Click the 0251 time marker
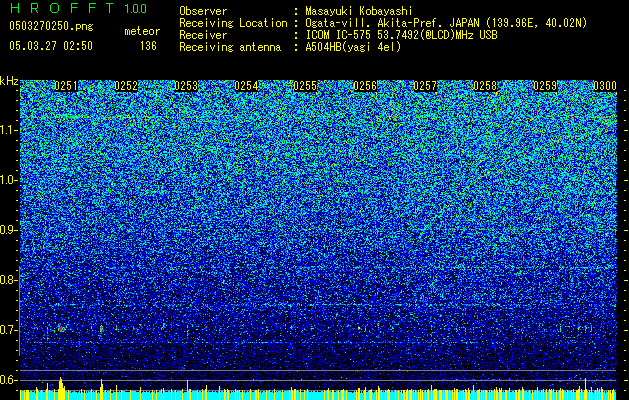Image resolution: width=629 pixels, height=400 pixels. 66,86
